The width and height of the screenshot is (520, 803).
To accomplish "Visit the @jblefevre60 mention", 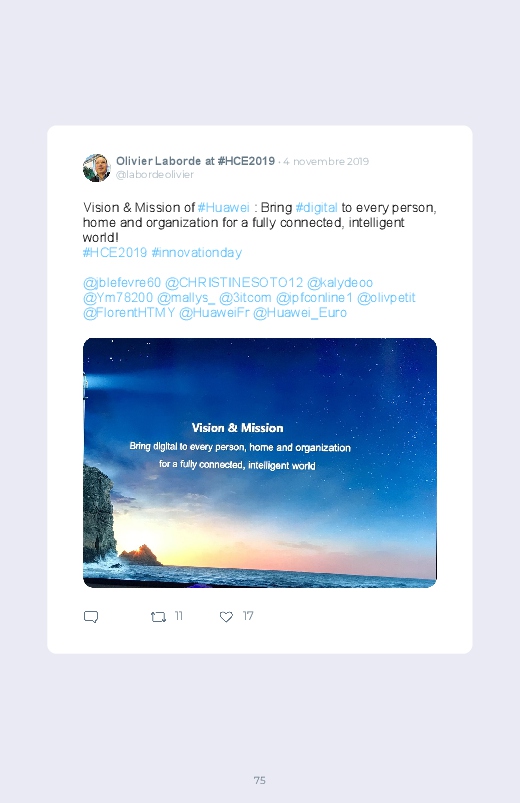I will coord(122,283).
